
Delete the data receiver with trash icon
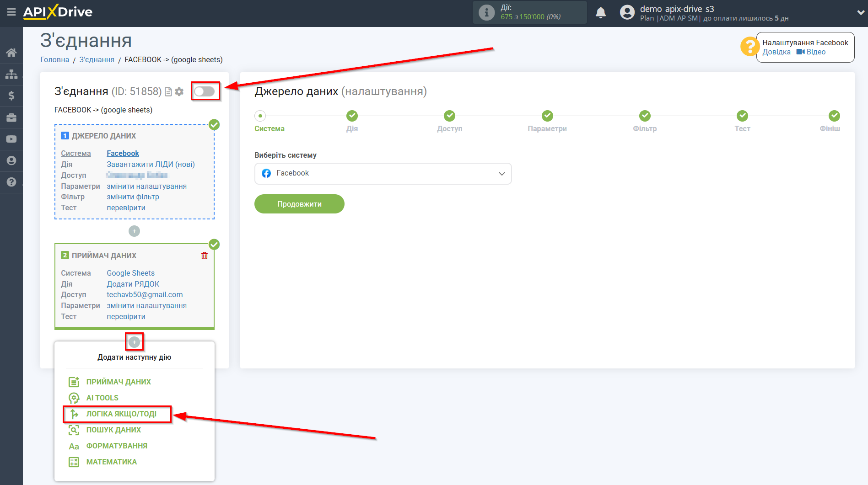pyautogui.click(x=205, y=256)
